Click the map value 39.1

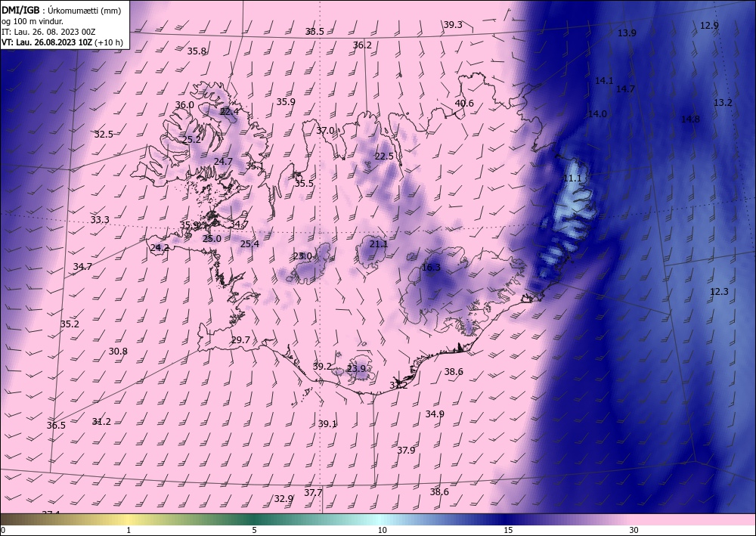(x=327, y=424)
